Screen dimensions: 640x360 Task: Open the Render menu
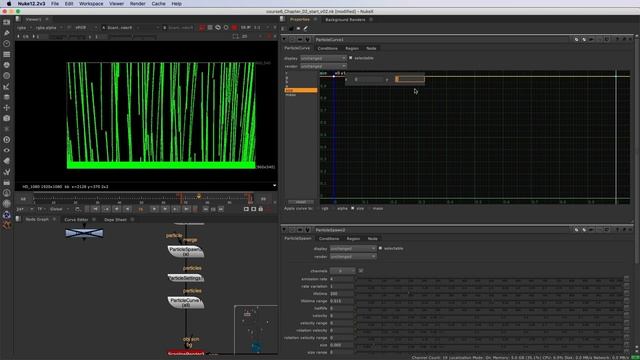tap(138, 4)
